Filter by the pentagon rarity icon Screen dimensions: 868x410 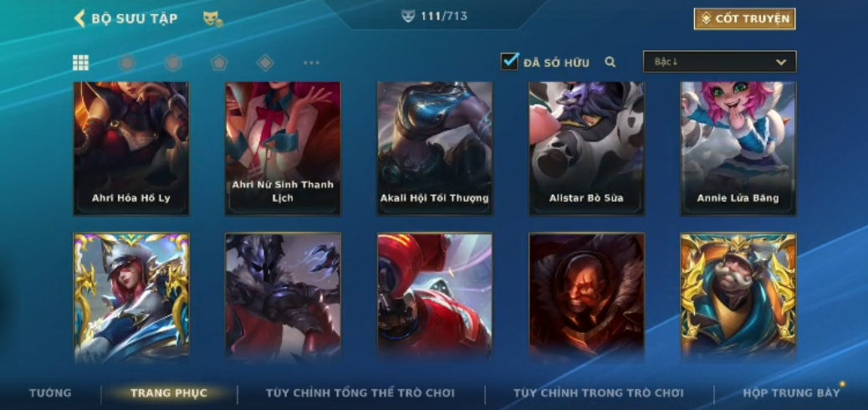point(219,63)
